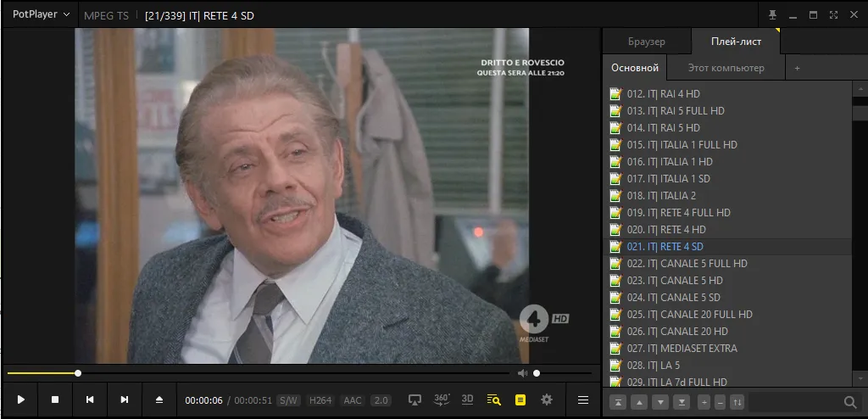Image resolution: width=868 pixels, height=419 pixels.
Task: Move selected playlist item down
Action: pyautogui.click(x=659, y=402)
